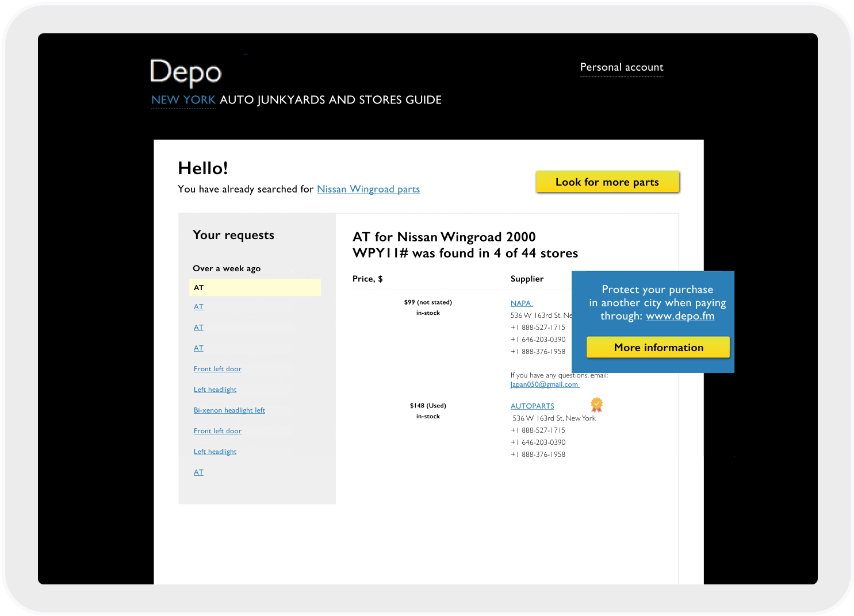The image size is (854, 616).
Task: Open the last AT link in requests list
Action: (198, 472)
